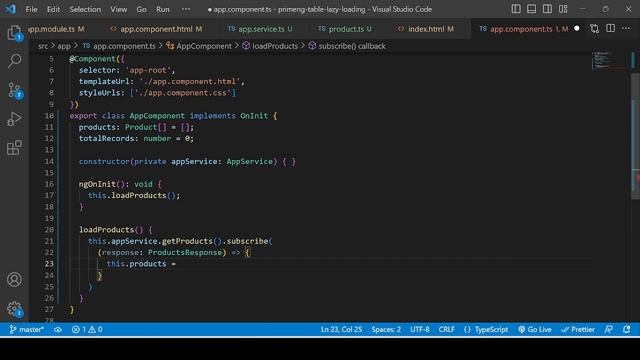Open hidden menus via title bar ellipsis

pos(186,9)
